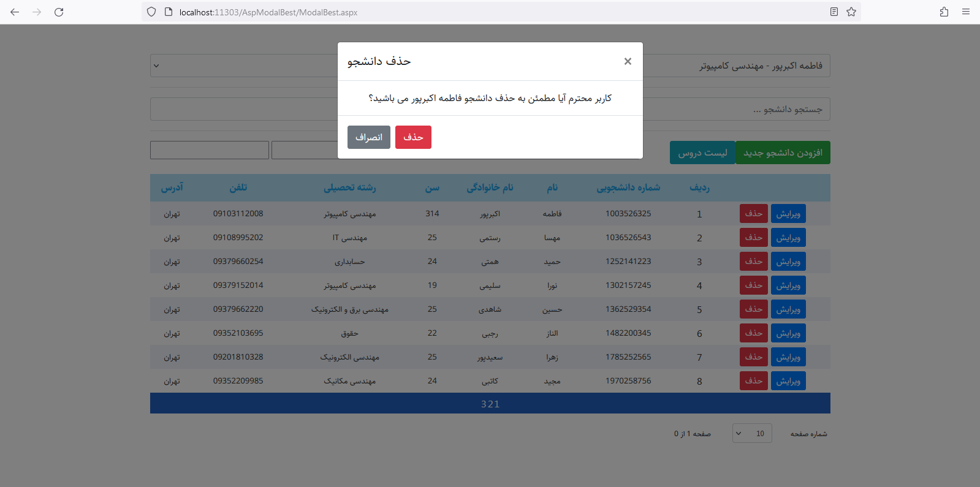Click the browser back arrow

(x=15, y=12)
